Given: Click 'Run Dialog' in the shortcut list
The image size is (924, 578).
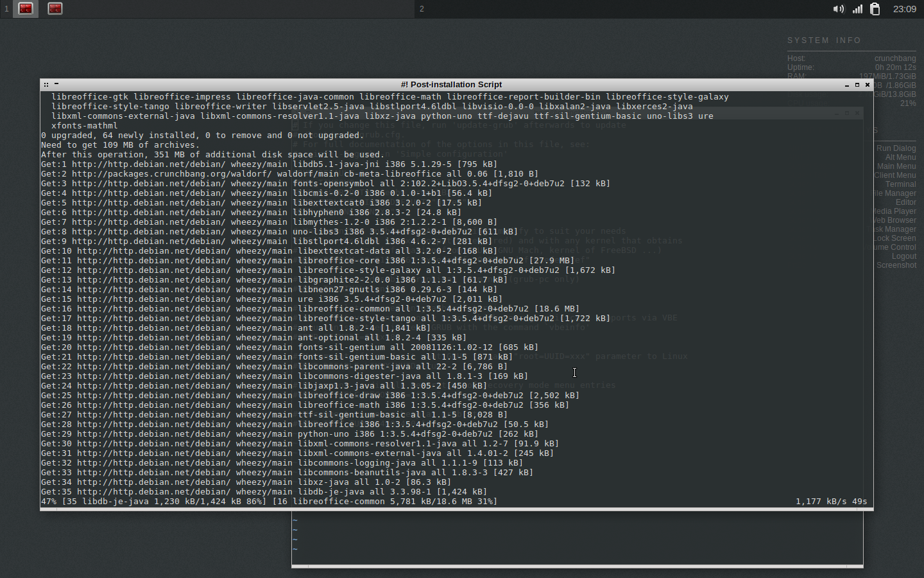Looking at the screenshot, I should [x=896, y=148].
